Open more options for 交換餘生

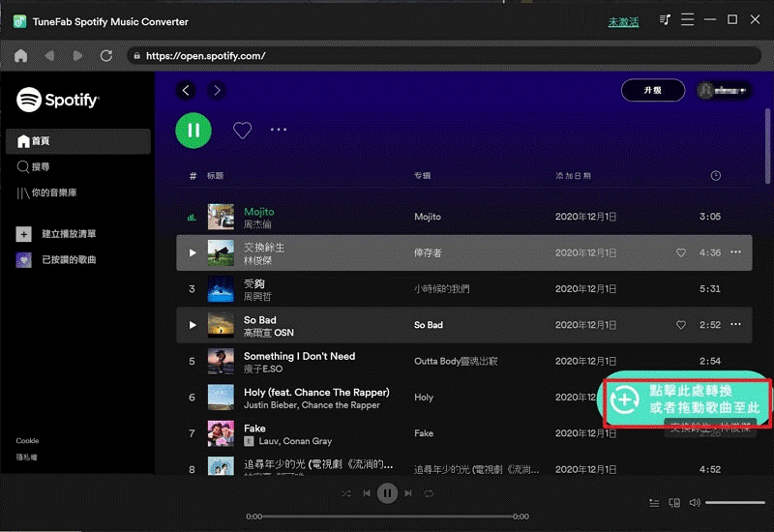tap(735, 252)
